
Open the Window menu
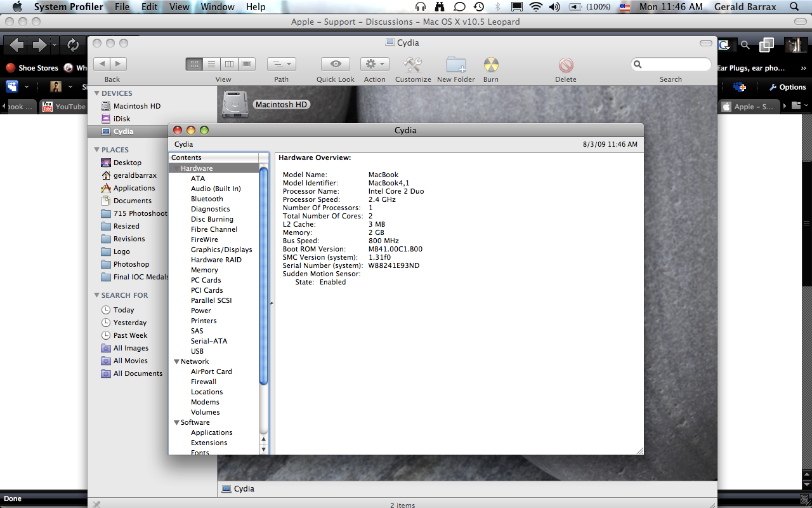pyautogui.click(x=217, y=7)
